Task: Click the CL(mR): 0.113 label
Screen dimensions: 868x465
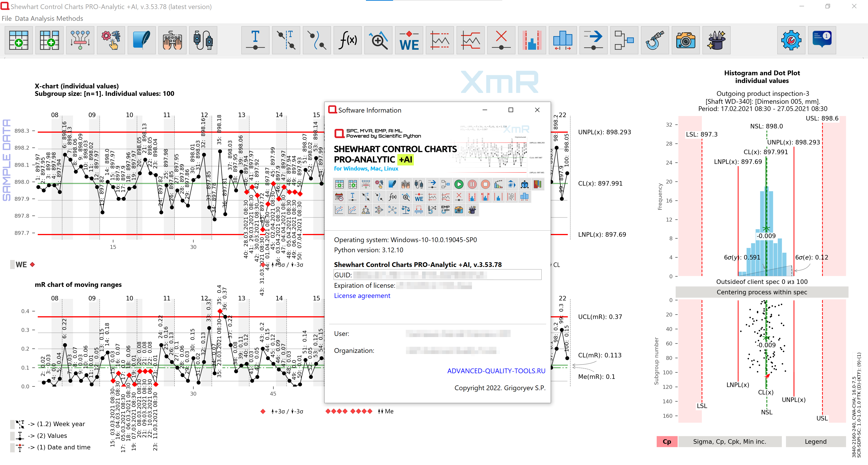Action: tap(599, 355)
